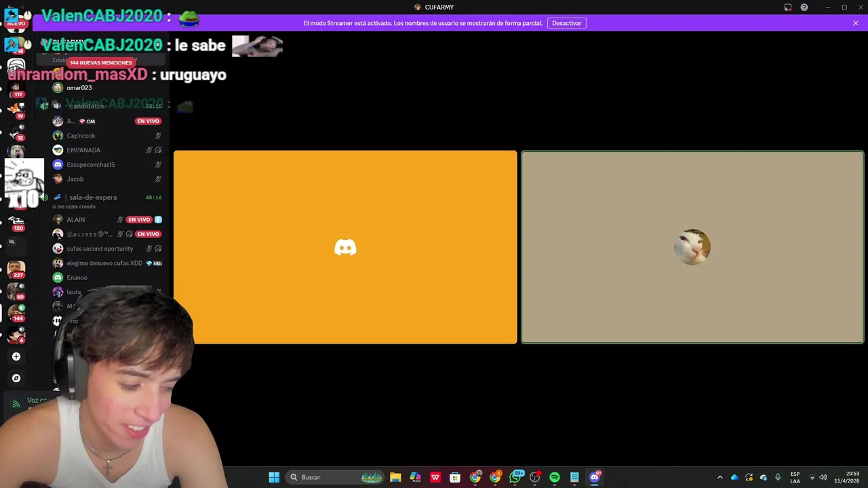Open the OneDrive tray icon
The image size is (868, 488).
click(x=734, y=477)
